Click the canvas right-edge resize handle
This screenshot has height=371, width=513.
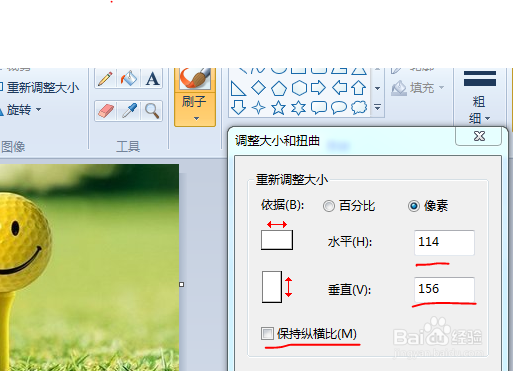(181, 284)
